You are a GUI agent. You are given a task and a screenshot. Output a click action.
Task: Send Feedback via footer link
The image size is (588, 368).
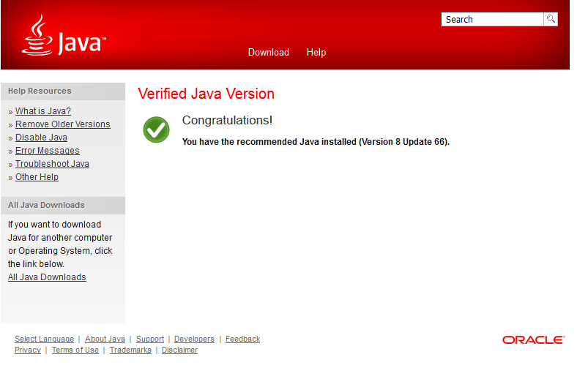tap(242, 339)
